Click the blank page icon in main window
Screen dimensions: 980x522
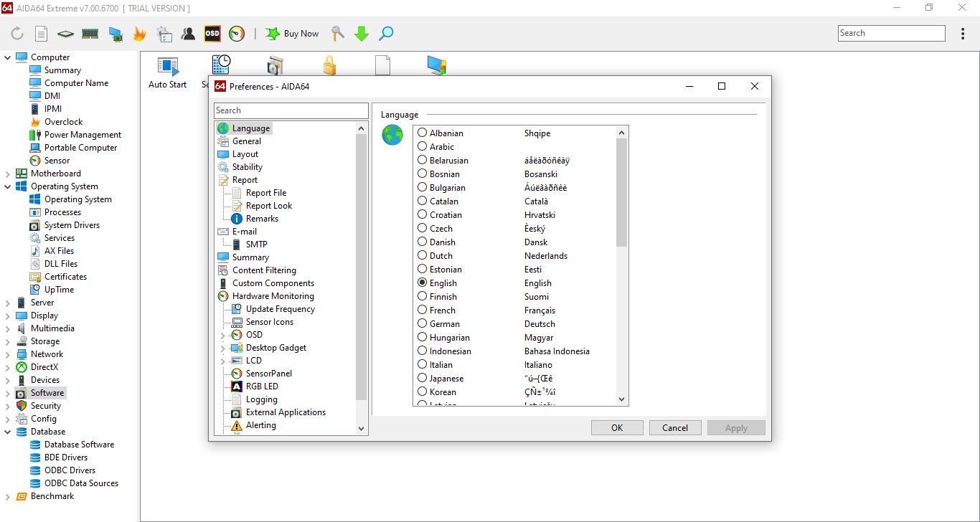click(x=383, y=65)
